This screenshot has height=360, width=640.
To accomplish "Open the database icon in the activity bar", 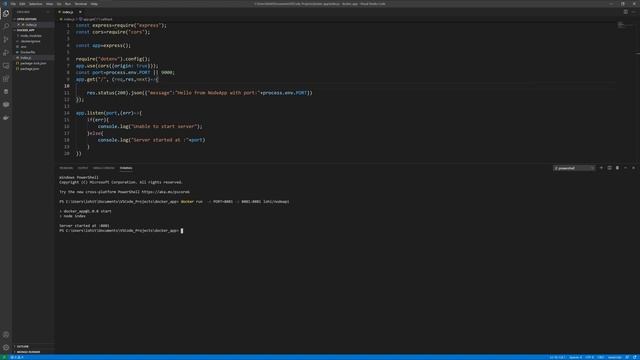I will coord(6,92).
